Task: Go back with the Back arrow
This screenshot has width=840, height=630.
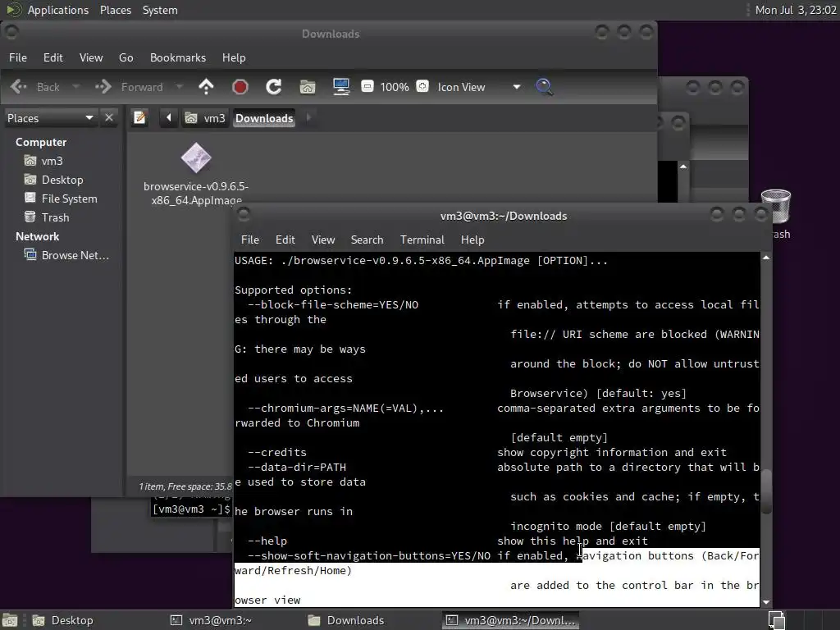Action: click(35, 87)
